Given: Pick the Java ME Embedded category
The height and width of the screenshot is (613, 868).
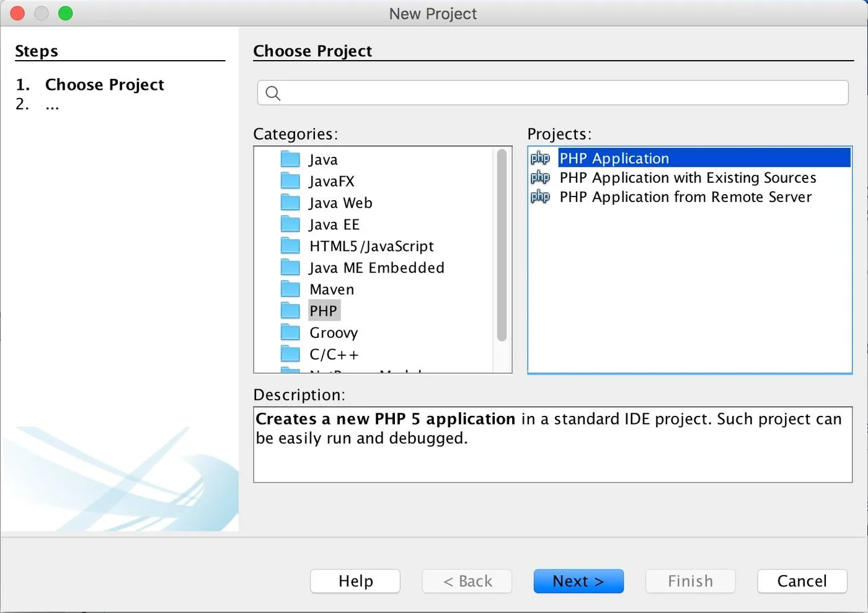Looking at the screenshot, I should pos(377,268).
